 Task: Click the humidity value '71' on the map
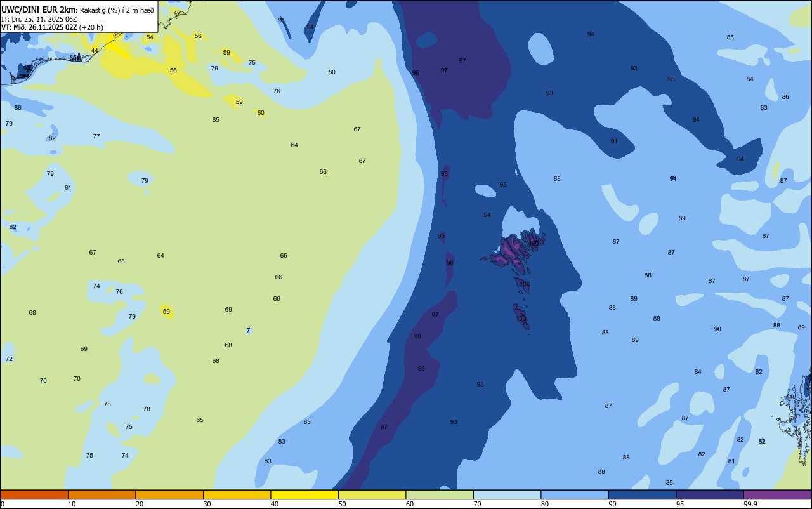click(250, 331)
